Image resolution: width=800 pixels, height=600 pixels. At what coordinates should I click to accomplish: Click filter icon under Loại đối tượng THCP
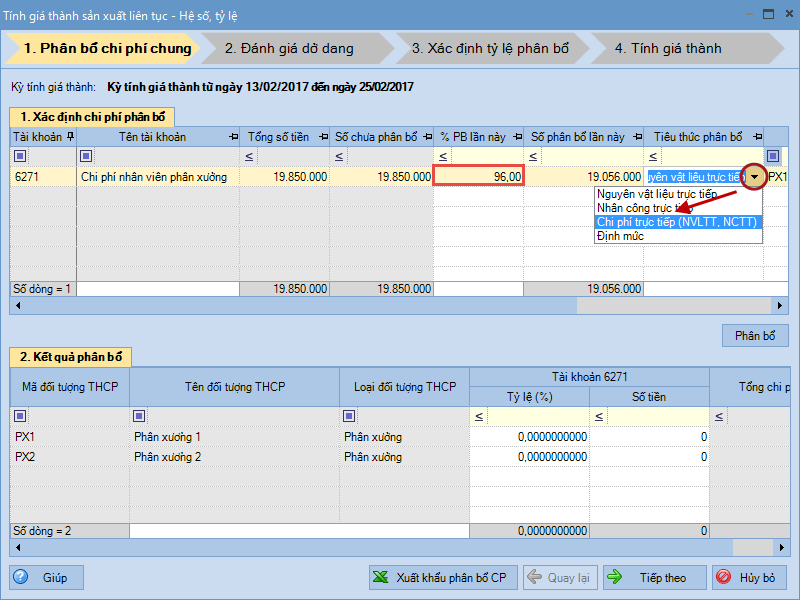click(x=349, y=416)
